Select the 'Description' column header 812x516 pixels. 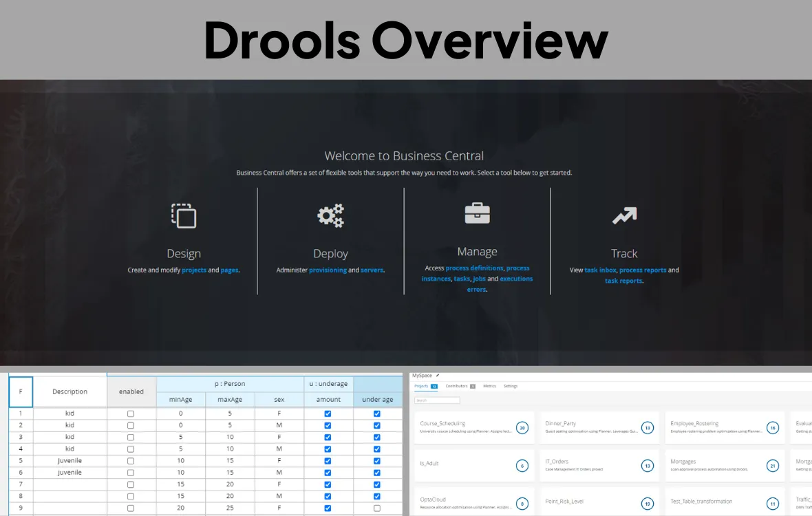coord(70,391)
